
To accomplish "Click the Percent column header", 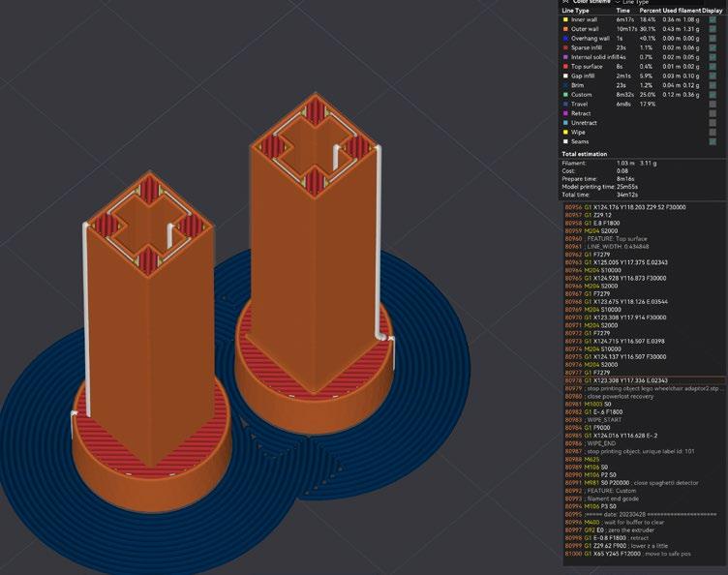I will (650, 11).
